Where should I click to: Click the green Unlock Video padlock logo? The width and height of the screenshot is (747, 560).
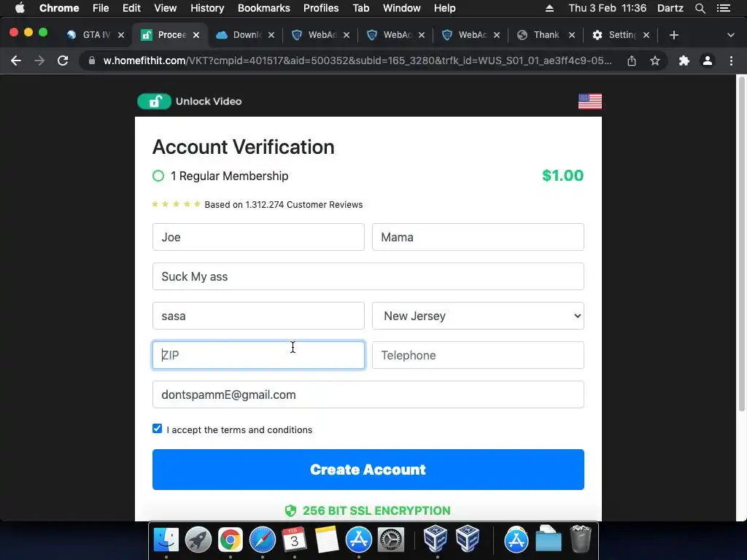point(154,101)
